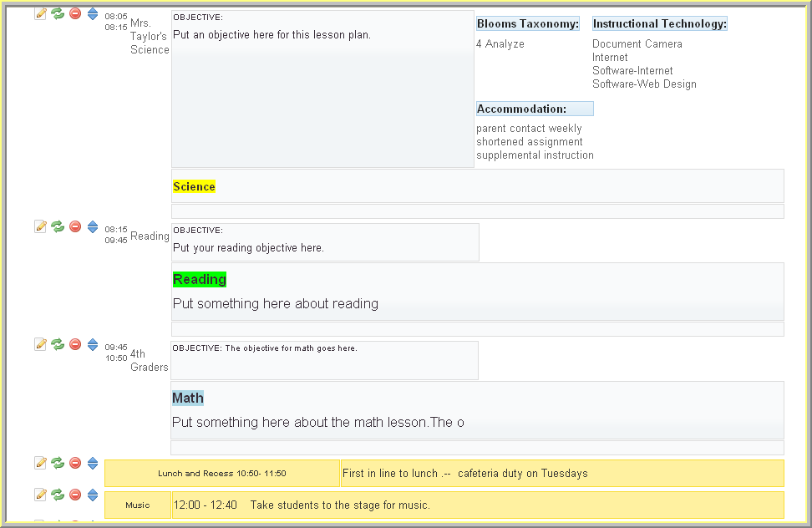This screenshot has width=812, height=528.
Task: Click the Instructional Technology header
Action: (660, 24)
